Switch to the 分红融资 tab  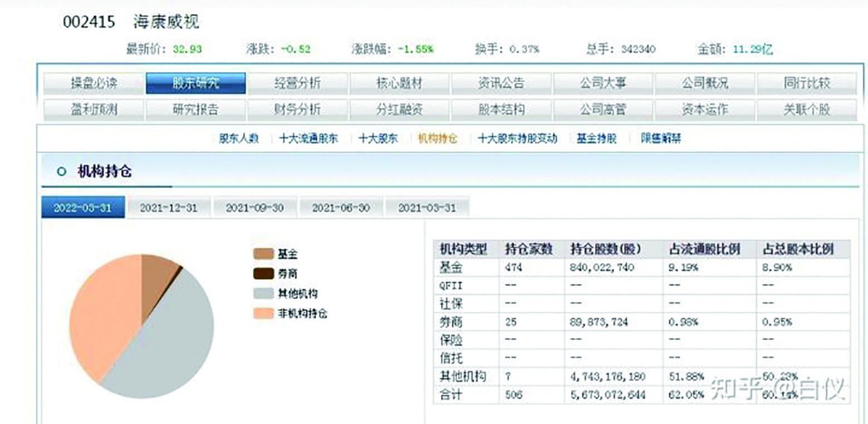point(400,110)
